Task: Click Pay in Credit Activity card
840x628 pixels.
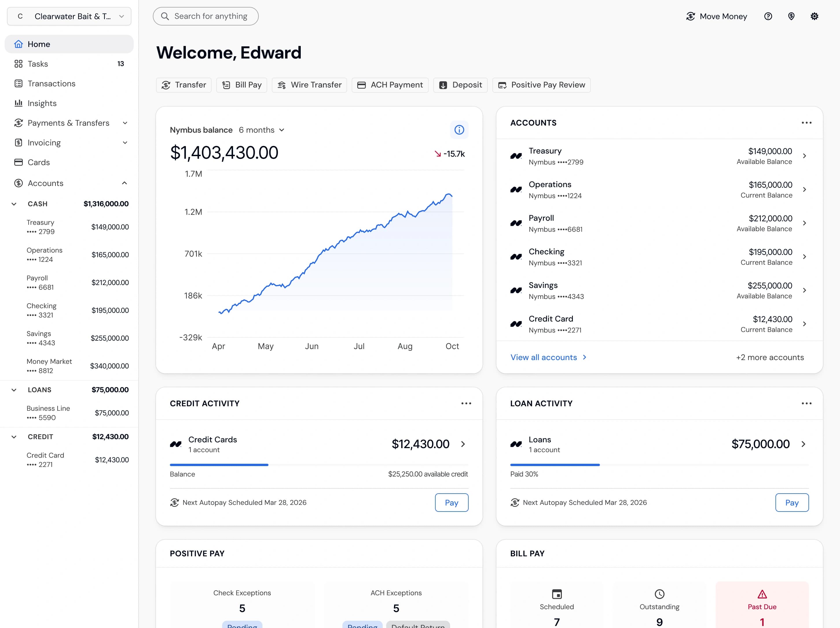Action: 452,503
